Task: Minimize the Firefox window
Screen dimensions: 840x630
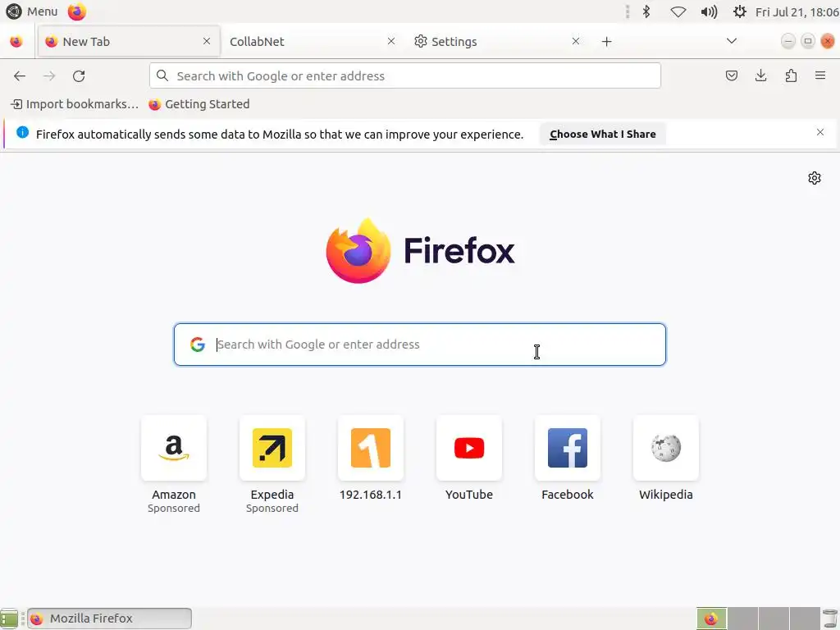Action: (x=788, y=41)
